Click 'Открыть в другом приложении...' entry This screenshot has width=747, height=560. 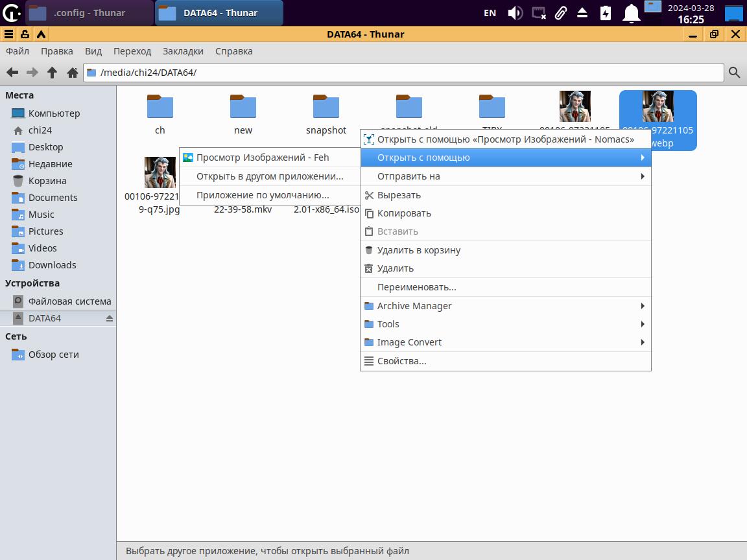pyautogui.click(x=270, y=176)
